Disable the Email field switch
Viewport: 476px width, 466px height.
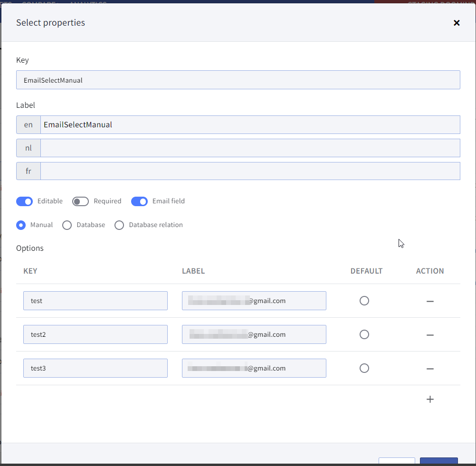(x=139, y=201)
